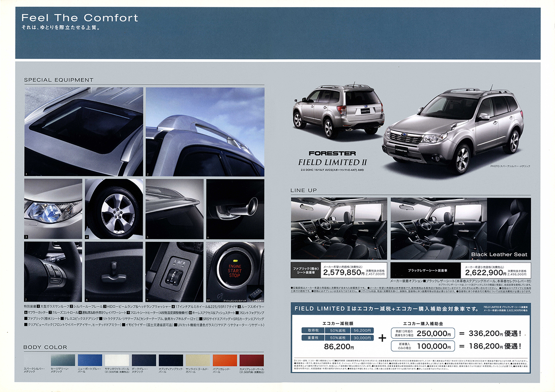555x392 pixels.
Task: Click the 取得税 table cell
Action: pos(313,330)
